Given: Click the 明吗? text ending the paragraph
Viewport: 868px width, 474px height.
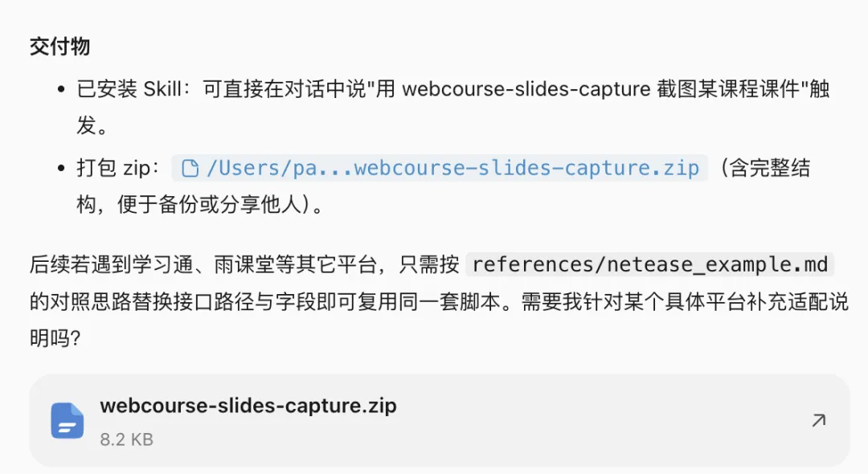Looking at the screenshot, I should pos(55,338).
